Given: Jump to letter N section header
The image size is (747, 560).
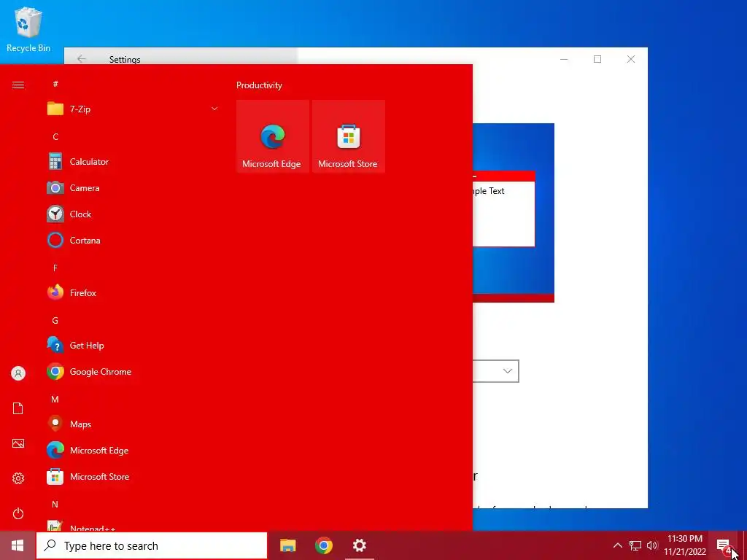Looking at the screenshot, I should click(x=55, y=505).
